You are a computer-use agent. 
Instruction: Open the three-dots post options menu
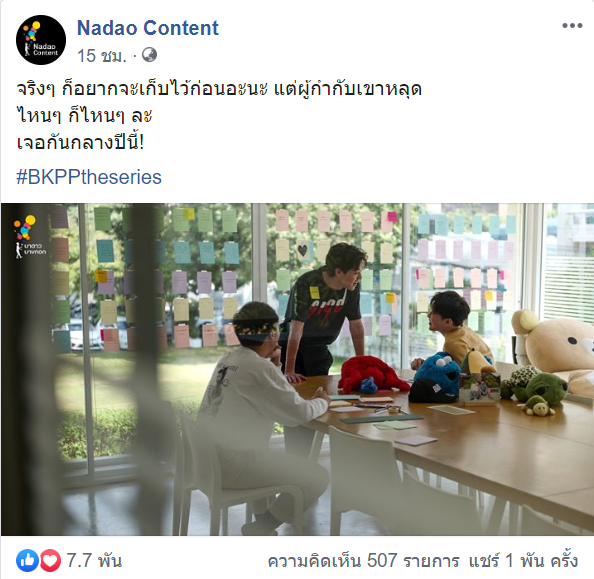tap(572, 25)
